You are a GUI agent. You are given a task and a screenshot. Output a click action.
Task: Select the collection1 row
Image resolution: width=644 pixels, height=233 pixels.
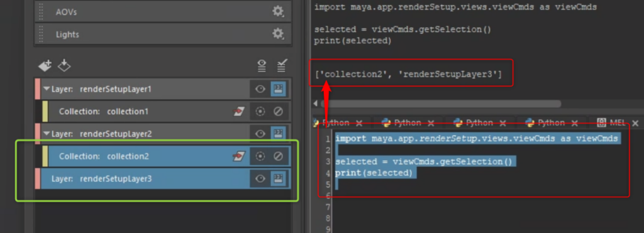(x=166, y=112)
